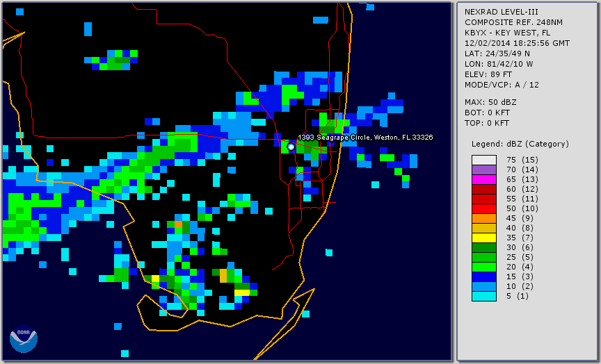Click the COMPOSITE REF. 248NM text
This screenshot has width=601, height=364.
click(513, 22)
